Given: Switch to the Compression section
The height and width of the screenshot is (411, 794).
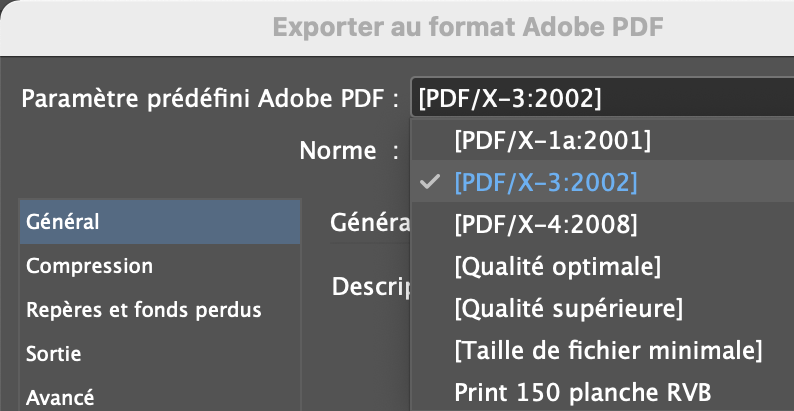Looking at the screenshot, I should point(90,266).
